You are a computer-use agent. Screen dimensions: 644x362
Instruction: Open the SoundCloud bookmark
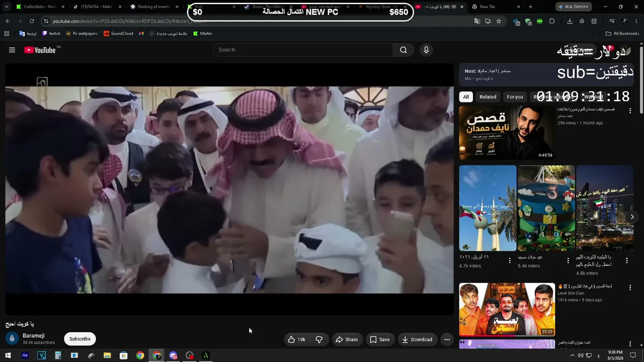118,34
